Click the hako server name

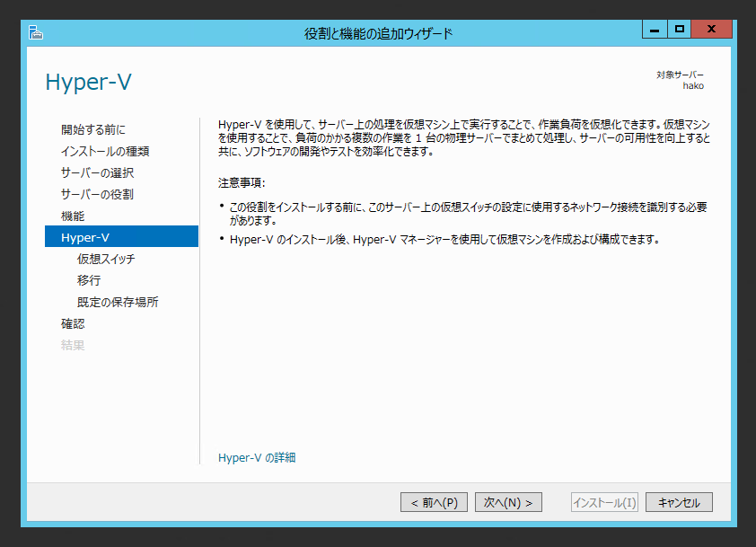tap(693, 86)
